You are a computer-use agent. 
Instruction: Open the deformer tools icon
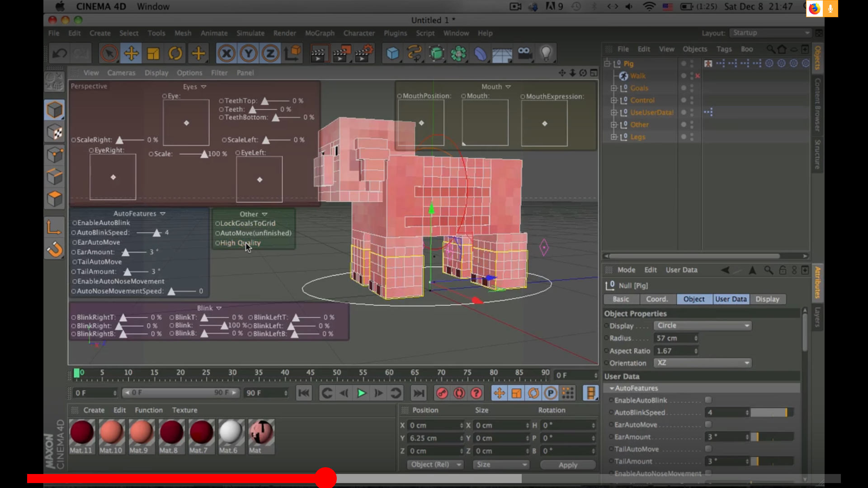480,53
